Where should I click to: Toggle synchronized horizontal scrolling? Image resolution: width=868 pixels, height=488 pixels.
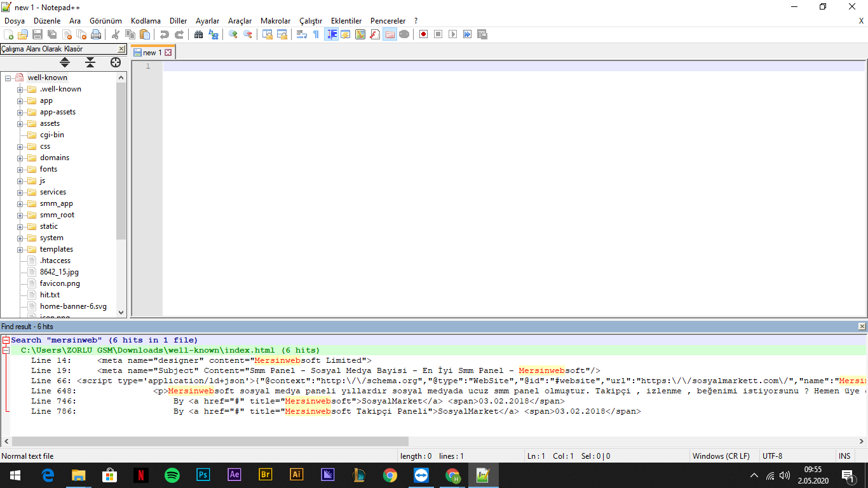[282, 34]
